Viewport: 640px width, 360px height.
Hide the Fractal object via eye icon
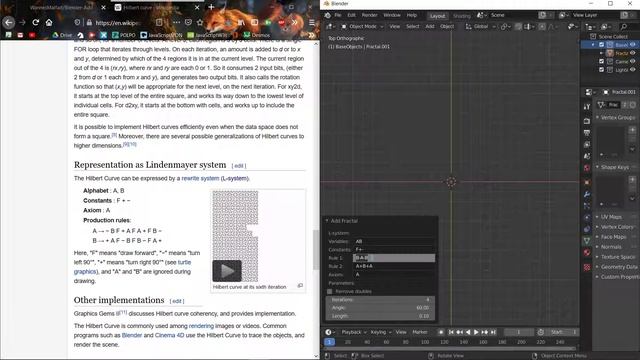tap(633, 53)
